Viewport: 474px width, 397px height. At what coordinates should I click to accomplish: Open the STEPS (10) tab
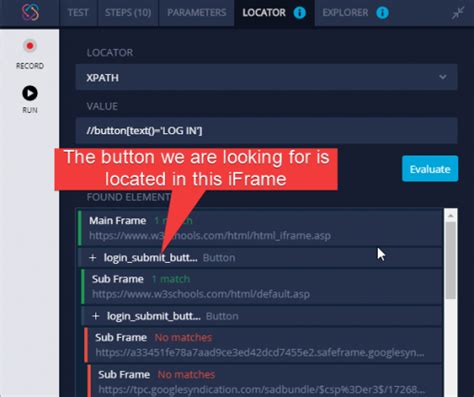coord(128,13)
